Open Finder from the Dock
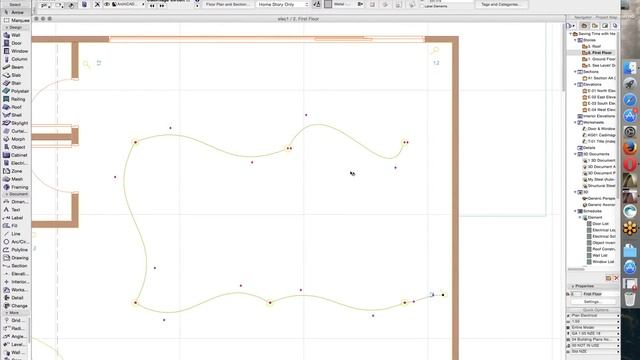Screen dimensions: 640x360 click(x=630, y=68)
